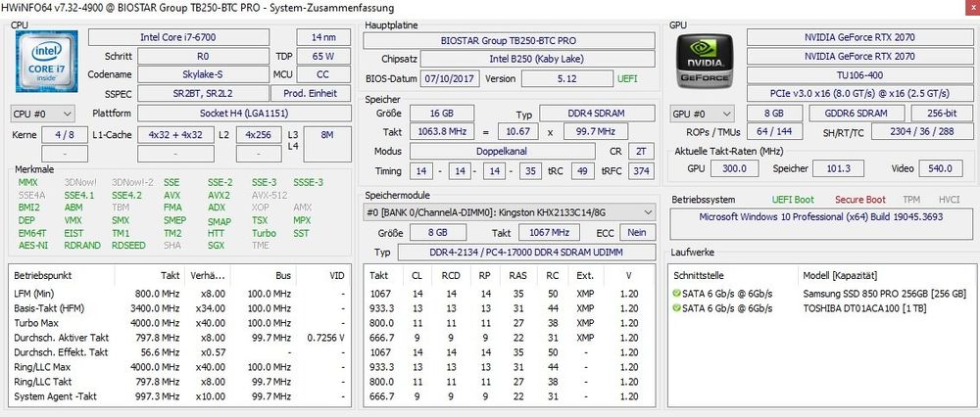Screen dimensions: 980x417
Task: Click the GPU memory 8 GB field
Action: (x=775, y=115)
